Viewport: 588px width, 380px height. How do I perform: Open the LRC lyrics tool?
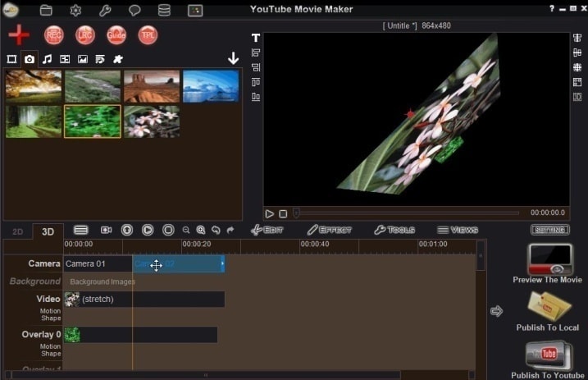pos(85,35)
